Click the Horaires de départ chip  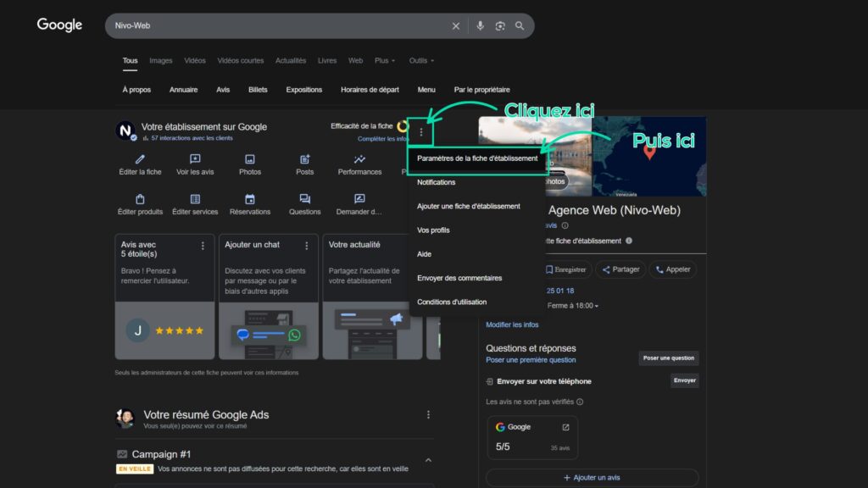370,90
